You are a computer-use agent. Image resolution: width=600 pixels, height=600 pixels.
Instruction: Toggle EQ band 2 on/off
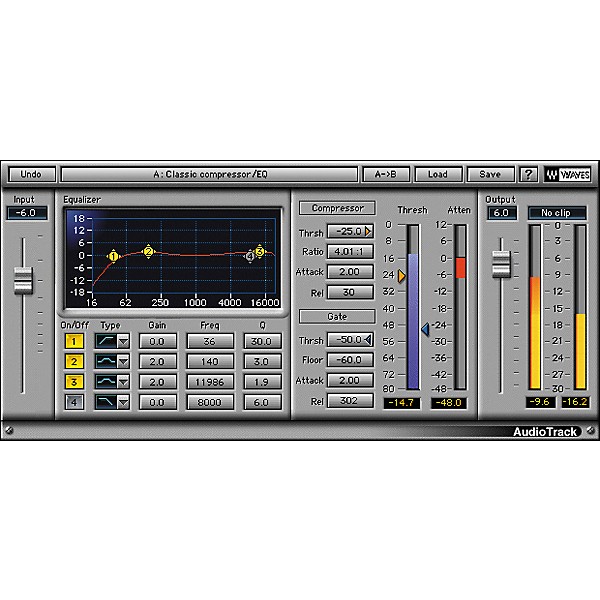click(x=74, y=361)
